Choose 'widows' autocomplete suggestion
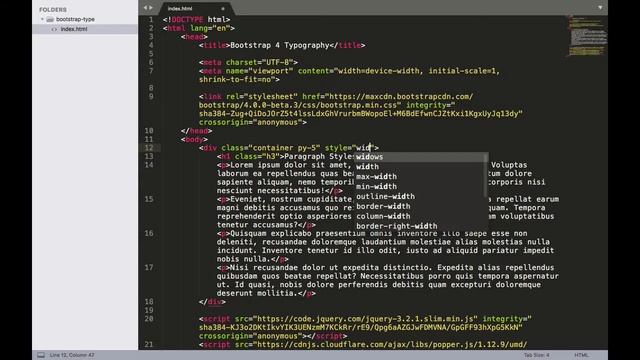Viewport: 640px width, 360px height. pyautogui.click(x=420, y=157)
